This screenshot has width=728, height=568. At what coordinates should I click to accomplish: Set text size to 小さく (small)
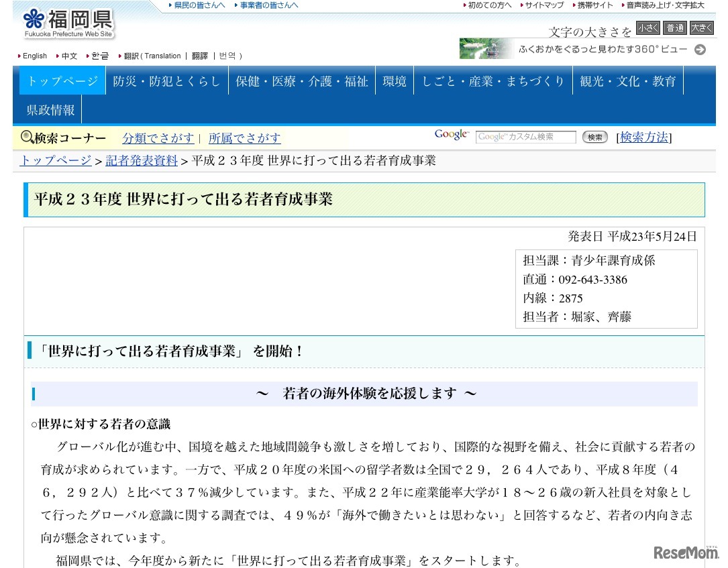tap(647, 28)
